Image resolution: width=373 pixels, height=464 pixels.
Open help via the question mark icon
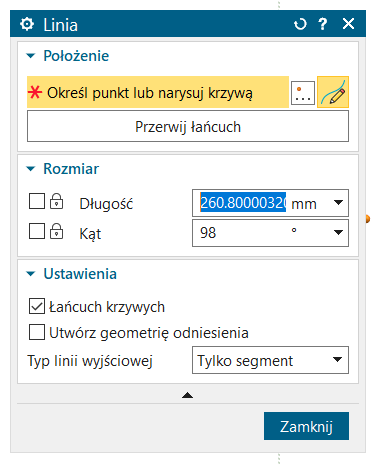(323, 24)
